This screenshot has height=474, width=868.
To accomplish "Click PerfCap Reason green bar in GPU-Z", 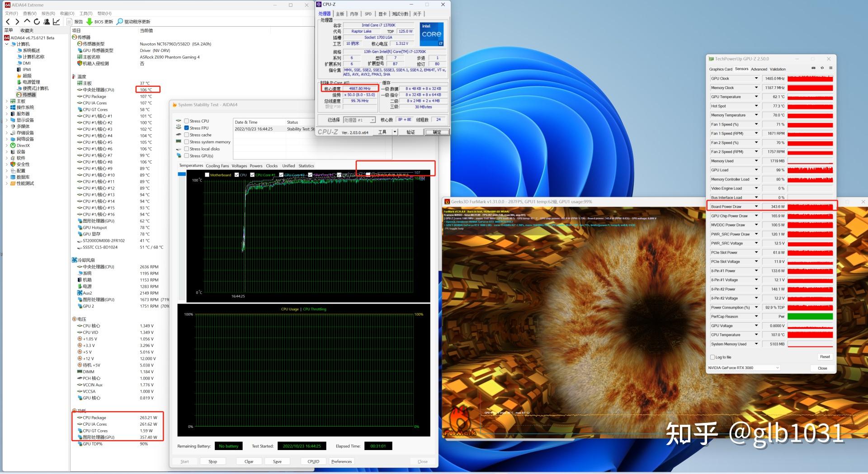I will (810, 317).
